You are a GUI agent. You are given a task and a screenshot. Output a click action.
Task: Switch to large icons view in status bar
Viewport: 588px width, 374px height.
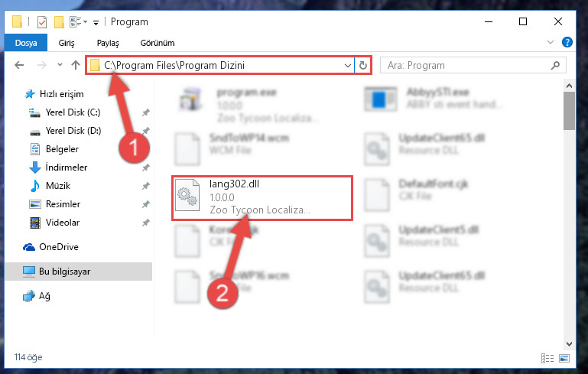(564, 358)
